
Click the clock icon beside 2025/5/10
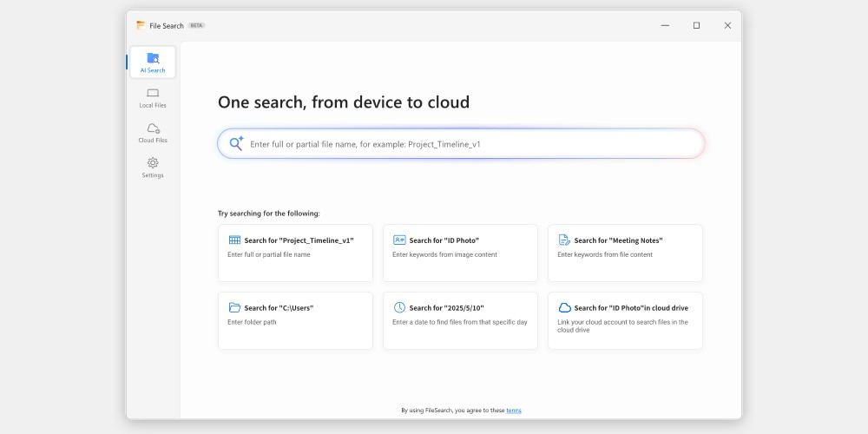[399, 307]
